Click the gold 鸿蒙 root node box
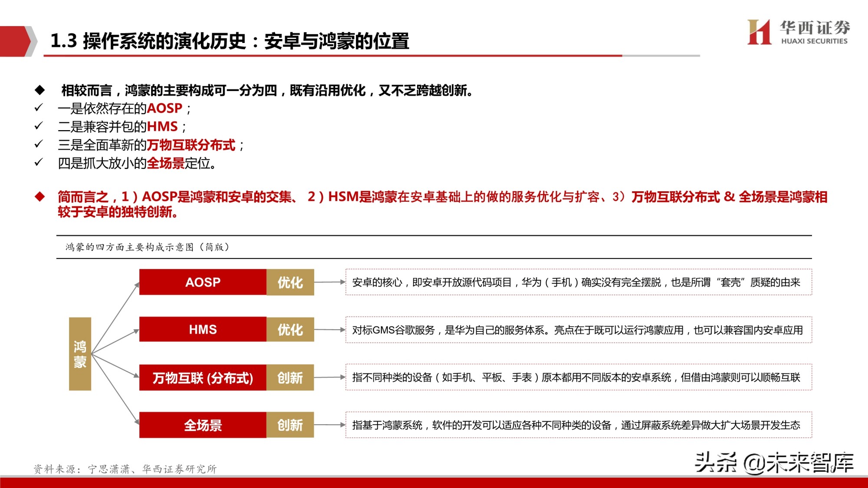This screenshot has width=868, height=488. click(x=80, y=354)
